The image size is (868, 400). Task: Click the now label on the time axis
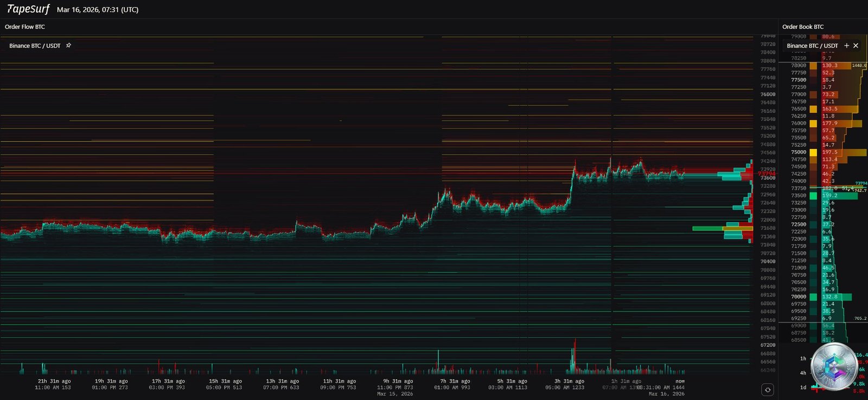680,381
